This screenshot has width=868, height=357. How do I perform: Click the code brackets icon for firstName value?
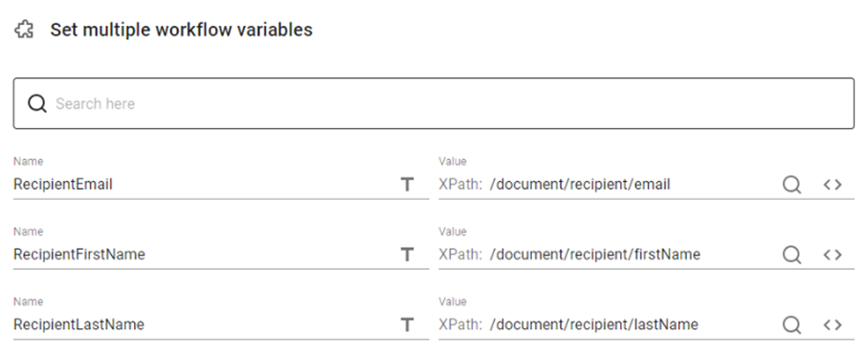coord(833,255)
